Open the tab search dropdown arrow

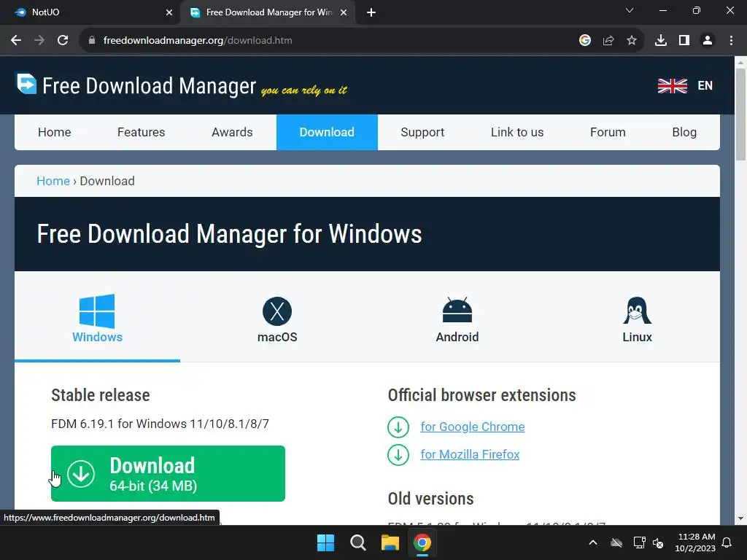point(630,10)
